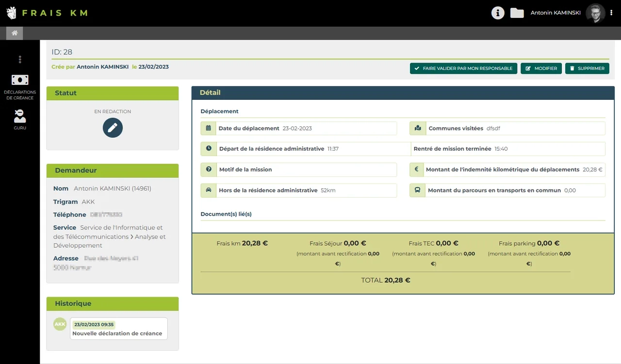Click the question mark icon beside Motif
621x364 pixels.
click(209, 170)
